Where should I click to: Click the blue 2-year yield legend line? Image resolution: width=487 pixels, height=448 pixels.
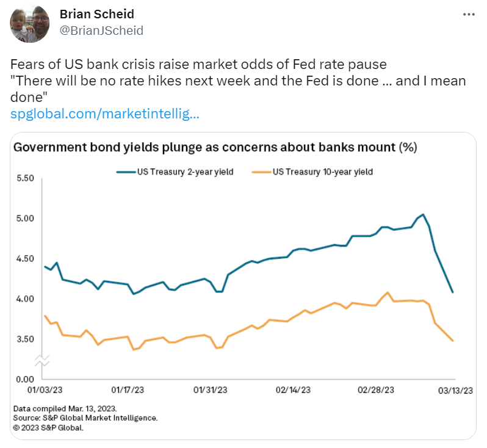[126, 172]
